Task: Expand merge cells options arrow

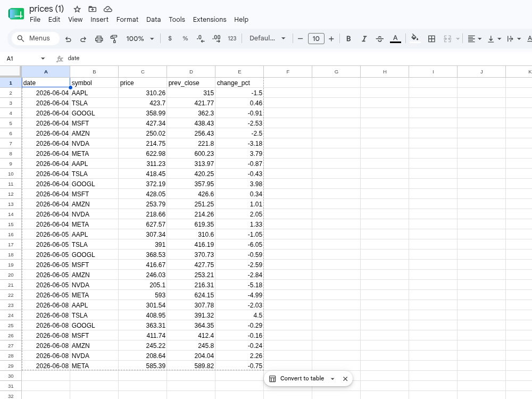Action: (458, 39)
